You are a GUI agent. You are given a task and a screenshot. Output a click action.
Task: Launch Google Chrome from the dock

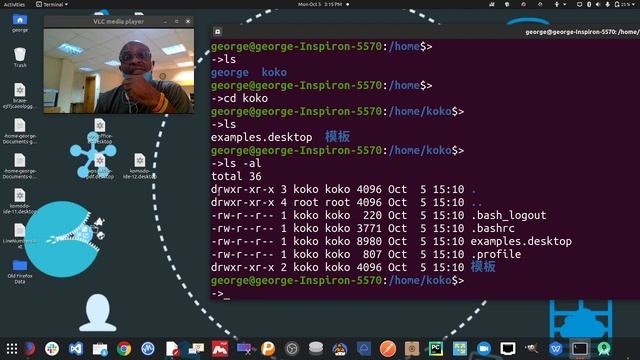point(124,349)
